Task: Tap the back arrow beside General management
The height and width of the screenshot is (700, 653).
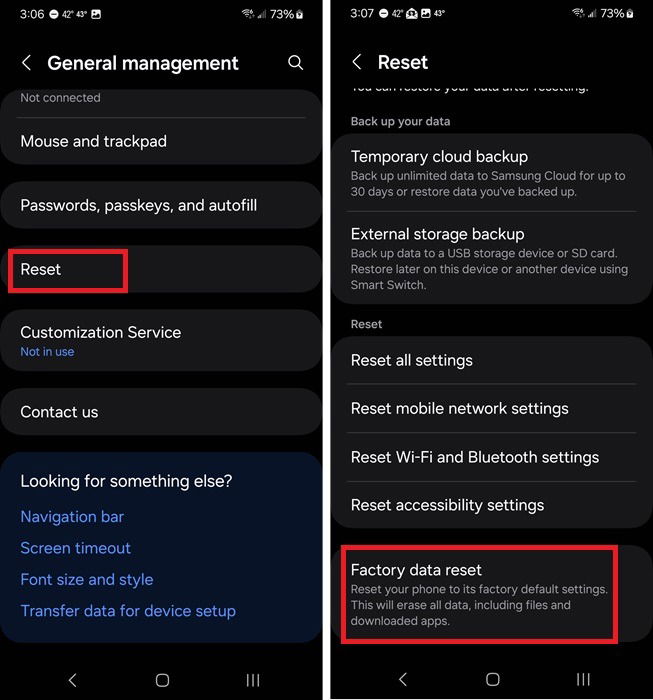Action: (x=26, y=63)
